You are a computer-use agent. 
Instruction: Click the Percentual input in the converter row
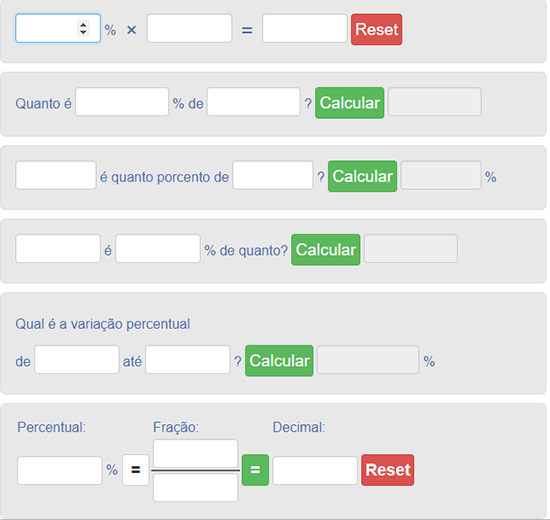tap(60, 471)
